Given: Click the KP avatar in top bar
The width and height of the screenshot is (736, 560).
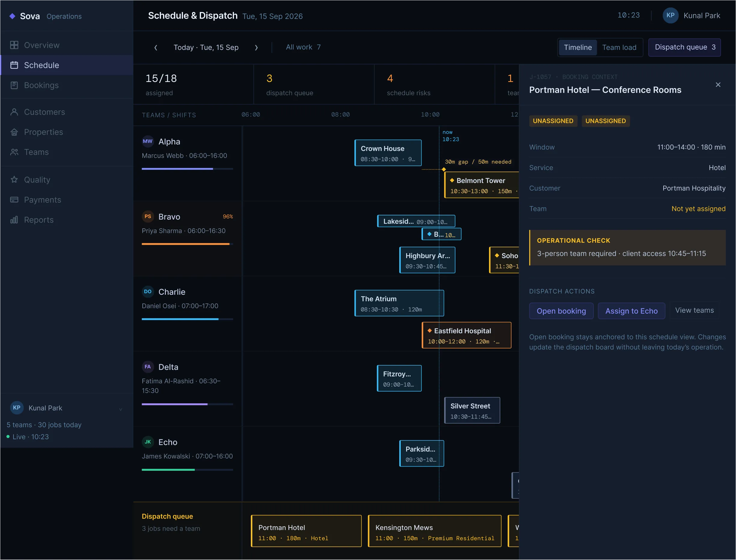Looking at the screenshot, I should [x=670, y=15].
